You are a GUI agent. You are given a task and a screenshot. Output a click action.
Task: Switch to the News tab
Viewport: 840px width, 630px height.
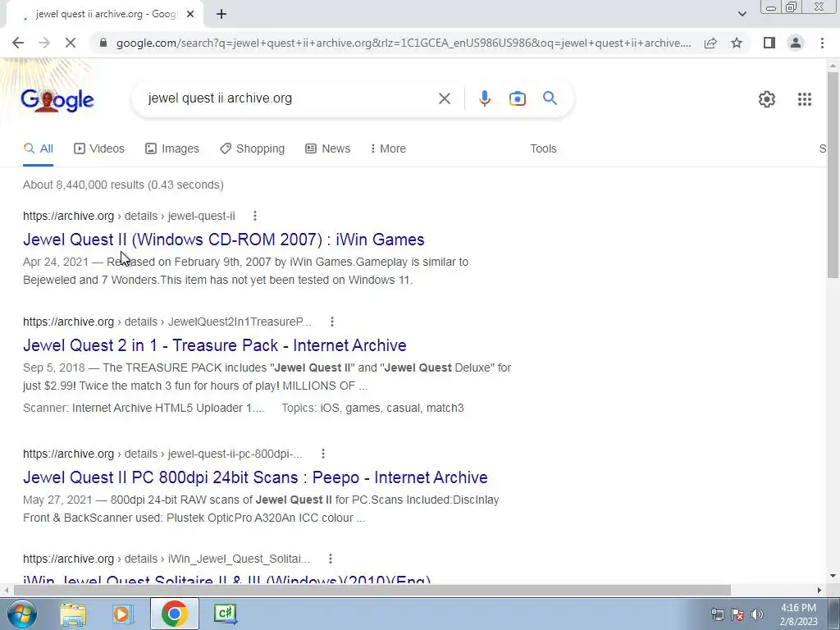(x=328, y=148)
